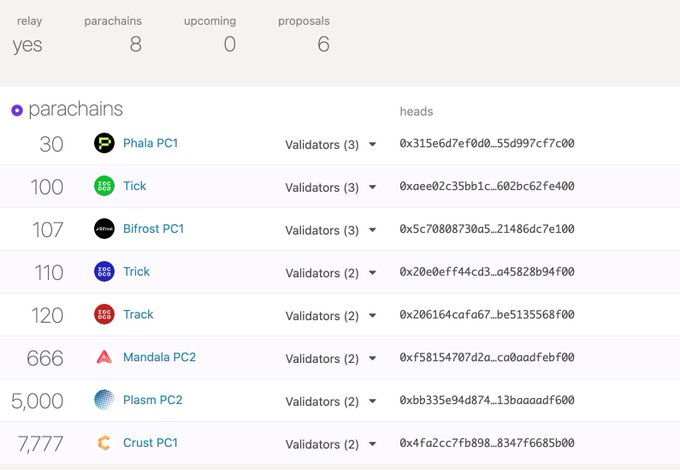Expand Validators (2) dropdown for Crust PC1
This screenshot has height=470, width=680.
330,444
